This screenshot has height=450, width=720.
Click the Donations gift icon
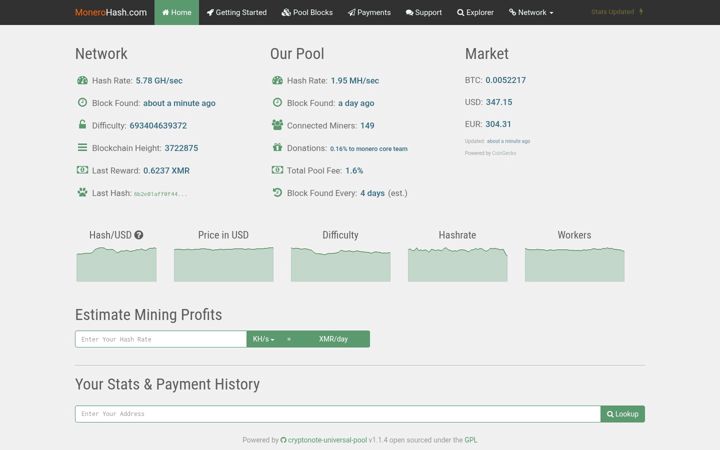coord(277,147)
